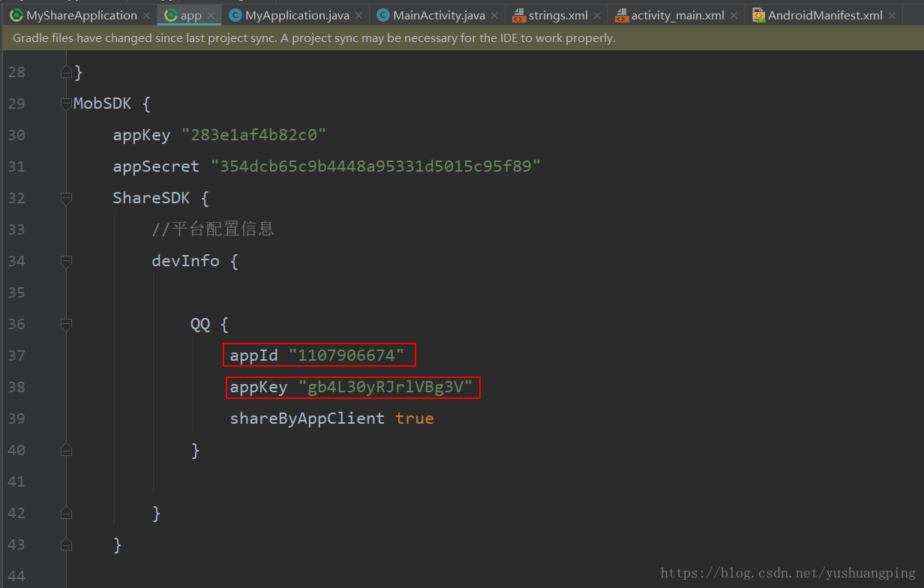The image size is (924, 588).
Task: Click line number 41 in gutter
Action: coord(16,481)
